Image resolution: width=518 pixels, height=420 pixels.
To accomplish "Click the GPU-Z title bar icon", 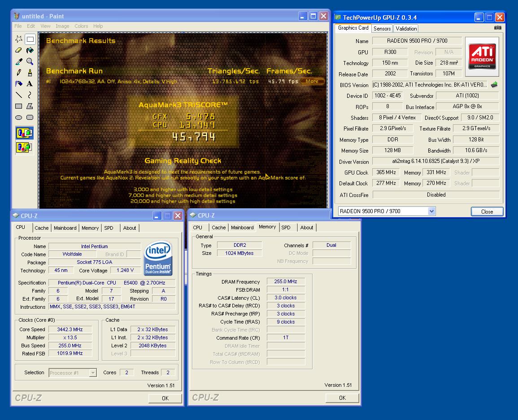I will click(338, 17).
